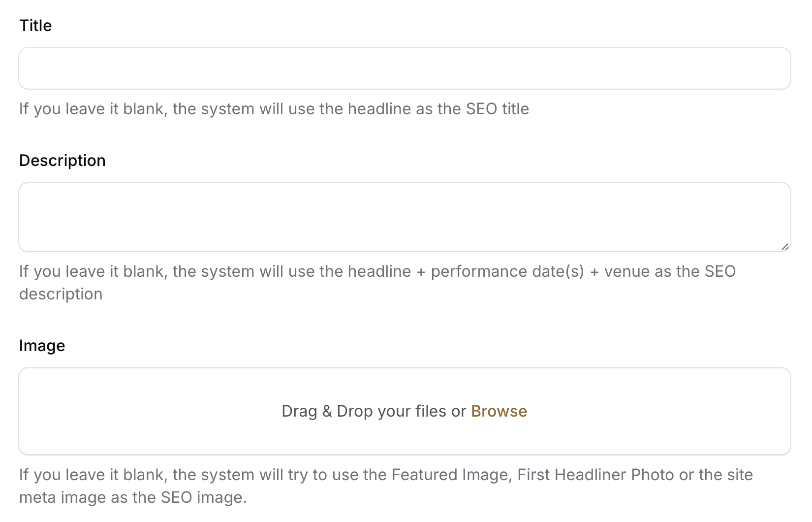Click hint text about headline as SEO title
The image size is (812, 522).
[274, 109]
